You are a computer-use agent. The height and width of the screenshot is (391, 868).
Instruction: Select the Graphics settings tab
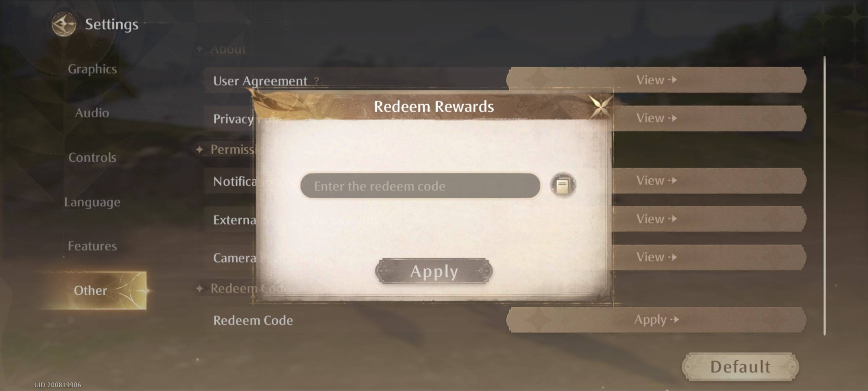93,68
